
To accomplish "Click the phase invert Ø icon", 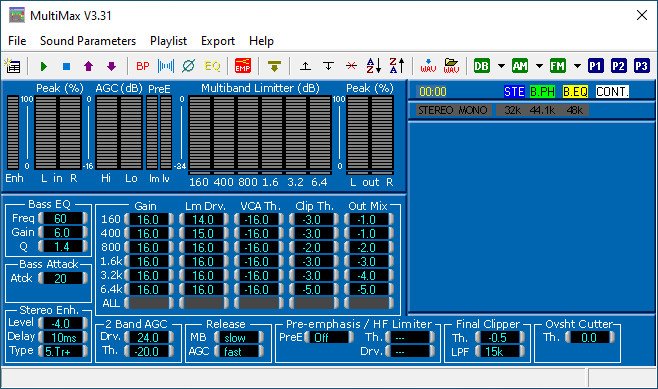I will point(189,66).
